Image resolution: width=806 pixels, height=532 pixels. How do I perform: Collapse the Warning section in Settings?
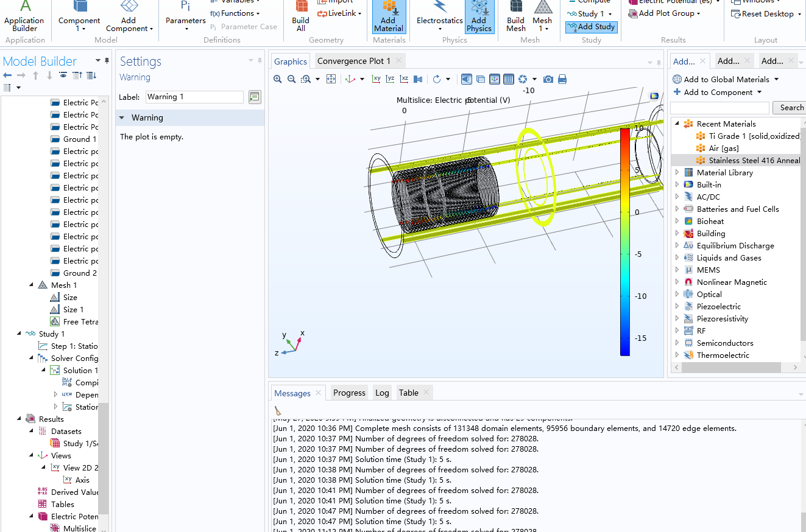(x=122, y=118)
